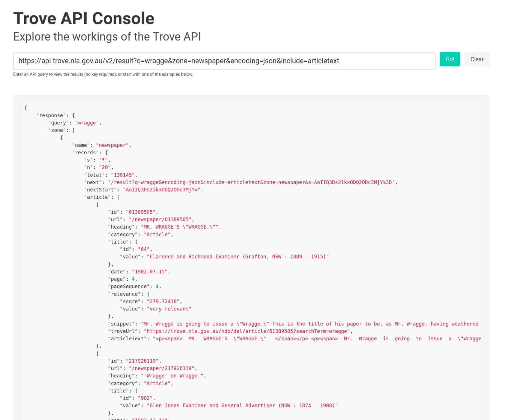Click the "response" key at the top of JSON
This screenshot has width=505, height=420.
(51, 115)
